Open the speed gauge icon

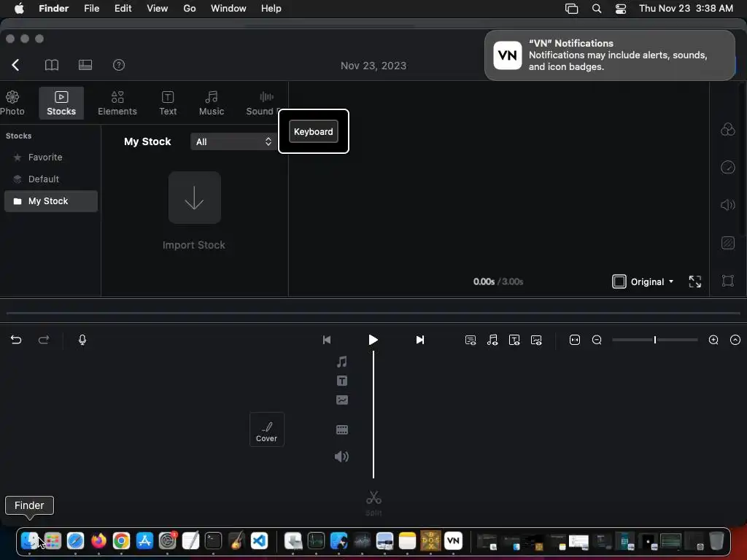coord(727,167)
